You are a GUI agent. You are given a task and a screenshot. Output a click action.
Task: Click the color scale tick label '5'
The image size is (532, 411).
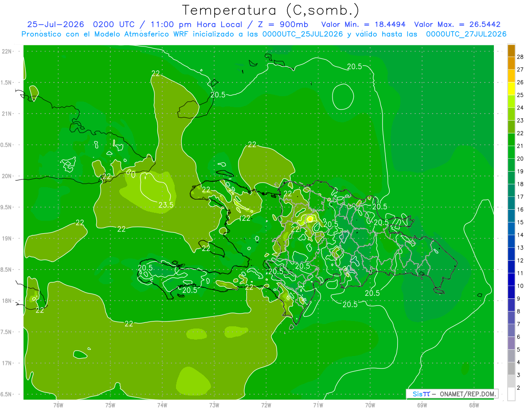click(x=519, y=350)
